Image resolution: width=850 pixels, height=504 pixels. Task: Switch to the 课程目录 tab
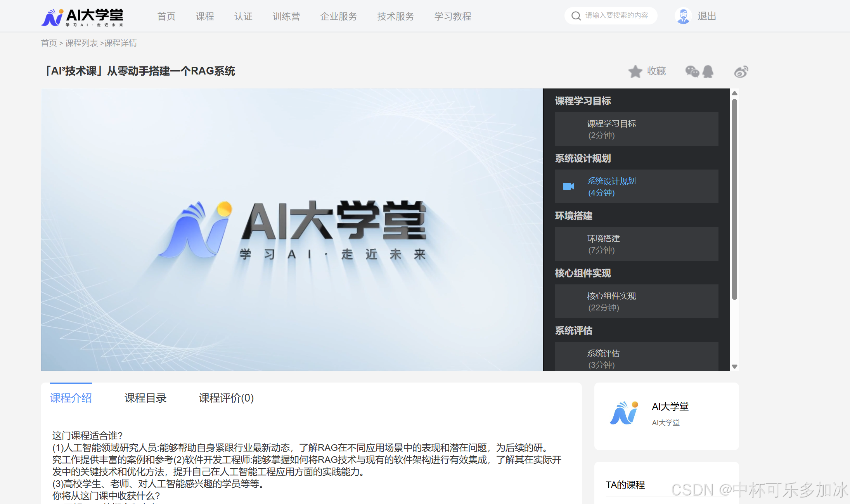tap(145, 398)
